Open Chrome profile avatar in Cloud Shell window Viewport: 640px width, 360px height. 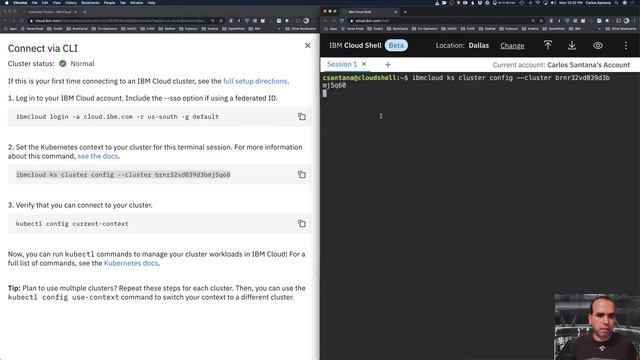click(626, 20)
